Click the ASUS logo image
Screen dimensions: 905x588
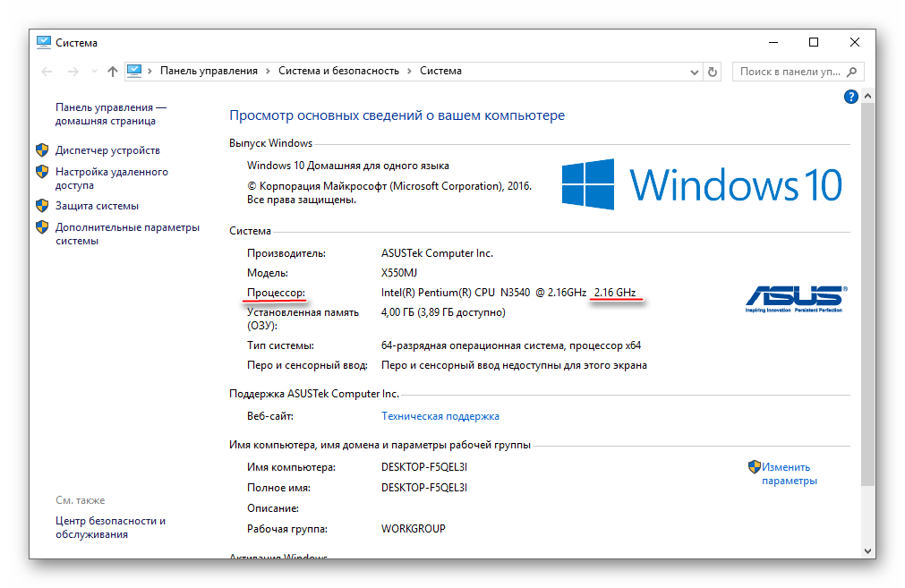(796, 300)
